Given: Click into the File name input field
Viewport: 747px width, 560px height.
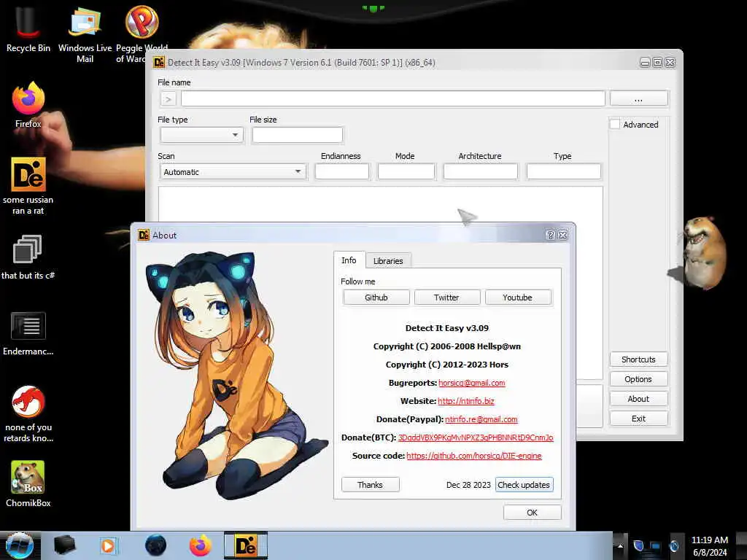Looking at the screenshot, I should (393, 99).
